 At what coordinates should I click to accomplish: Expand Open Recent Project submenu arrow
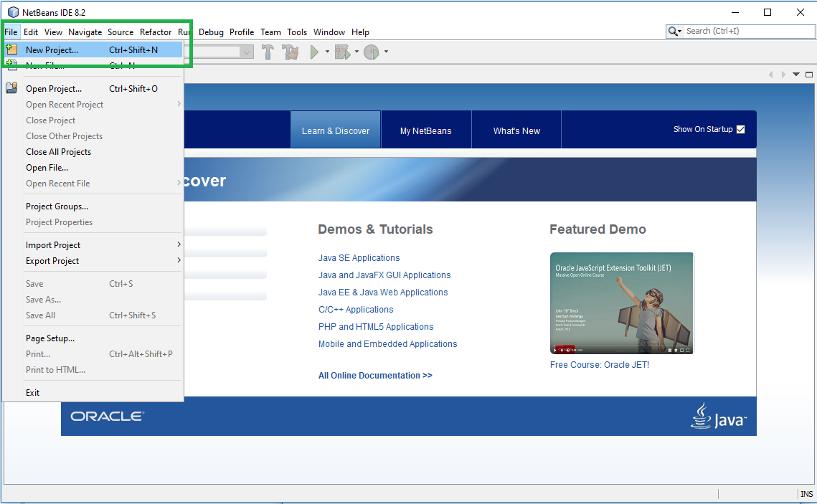tap(179, 104)
